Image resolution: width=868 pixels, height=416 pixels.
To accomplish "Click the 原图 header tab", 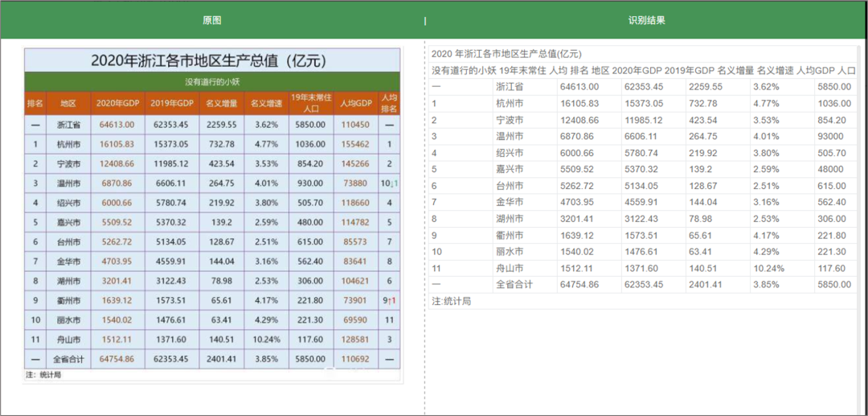I will pyautogui.click(x=211, y=20).
